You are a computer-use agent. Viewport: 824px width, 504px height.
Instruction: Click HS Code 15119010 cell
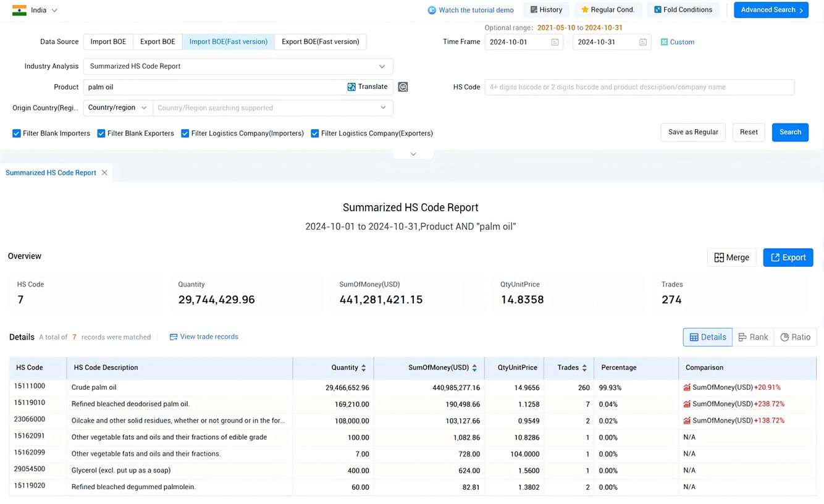pyautogui.click(x=30, y=403)
